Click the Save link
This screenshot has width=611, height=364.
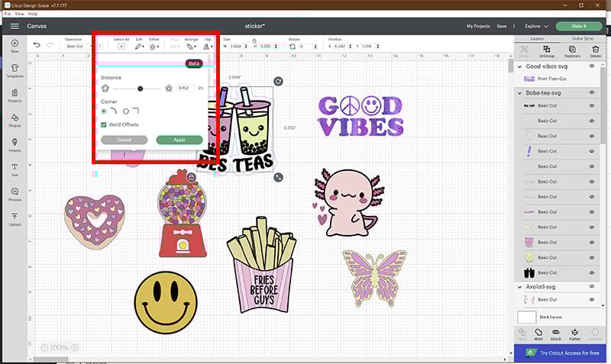coord(502,26)
